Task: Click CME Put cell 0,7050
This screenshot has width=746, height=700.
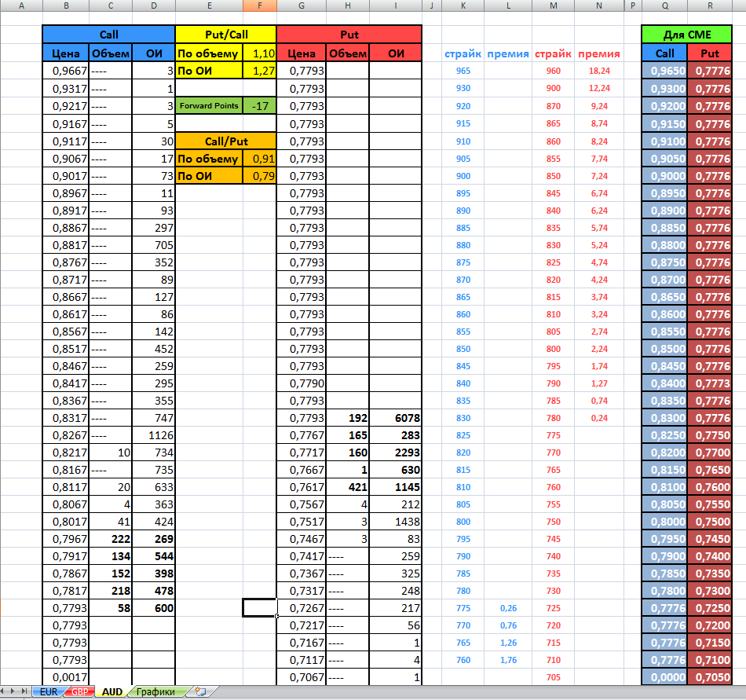Action: tap(709, 677)
